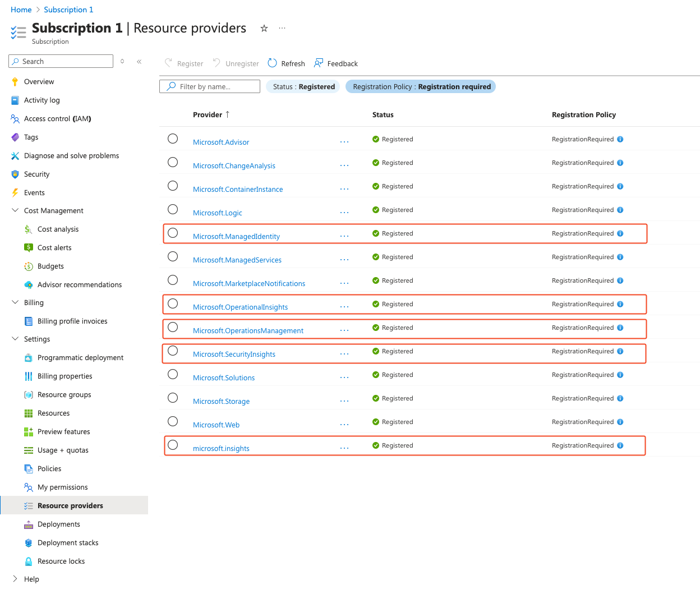
Task: Go to Subscription 1 breadcrumb
Action: 68,10
